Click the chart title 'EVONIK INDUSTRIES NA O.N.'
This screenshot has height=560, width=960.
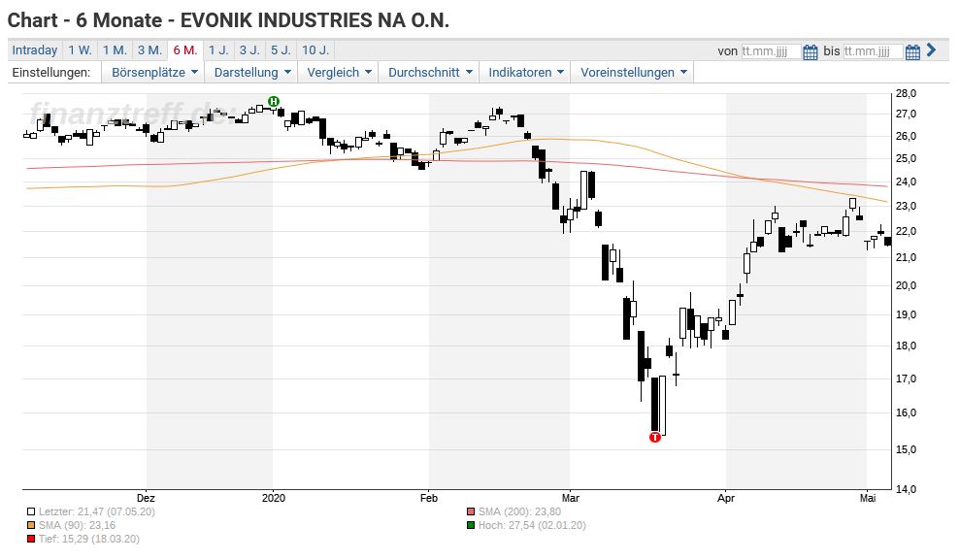coord(314,20)
